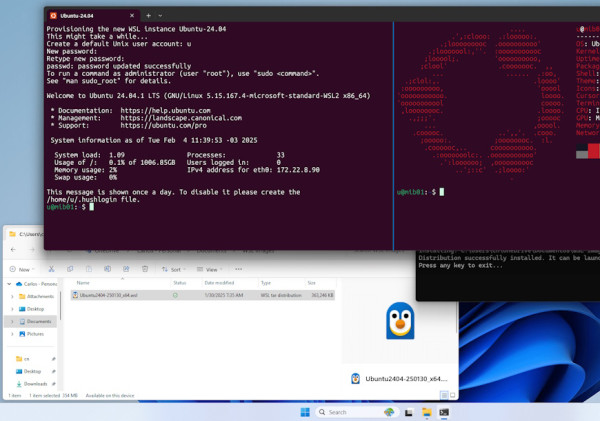Sort files by the Size column header
This screenshot has height=421, width=600.
point(311,283)
